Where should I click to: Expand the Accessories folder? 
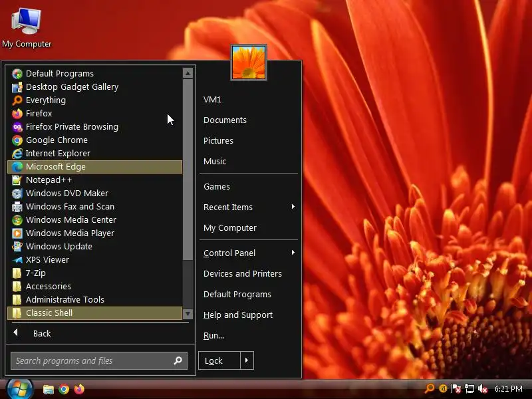95,287
